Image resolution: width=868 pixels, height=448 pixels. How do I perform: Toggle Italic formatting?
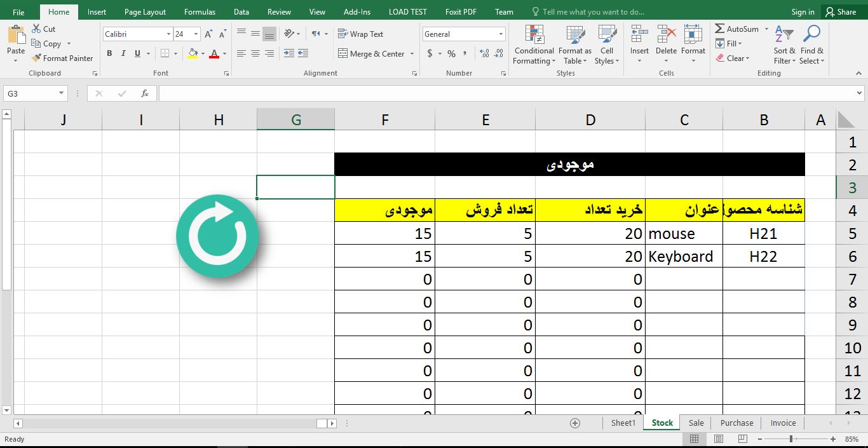pyautogui.click(x=124, y=54)
